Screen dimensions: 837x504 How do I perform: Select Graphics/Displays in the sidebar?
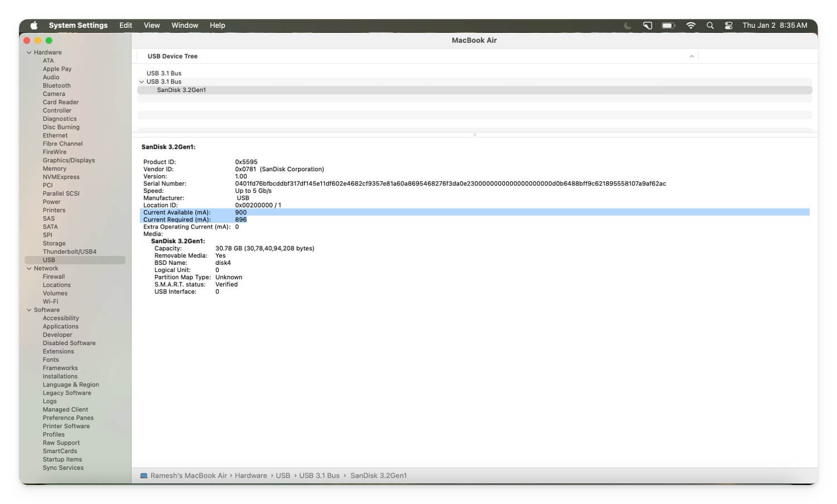[x=69, y=160]
